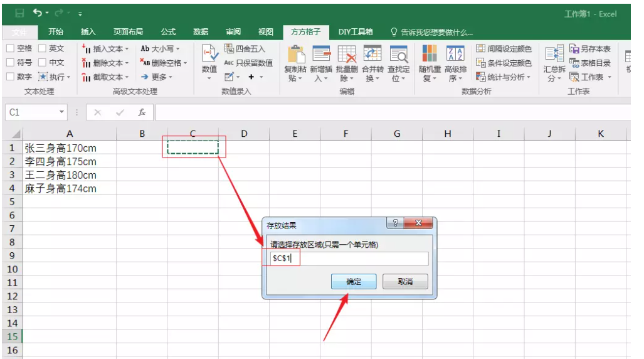The height and width of the screenshot is (359, 644).
Task: Switch to the 开始 tab
Action: coord(55,31)
